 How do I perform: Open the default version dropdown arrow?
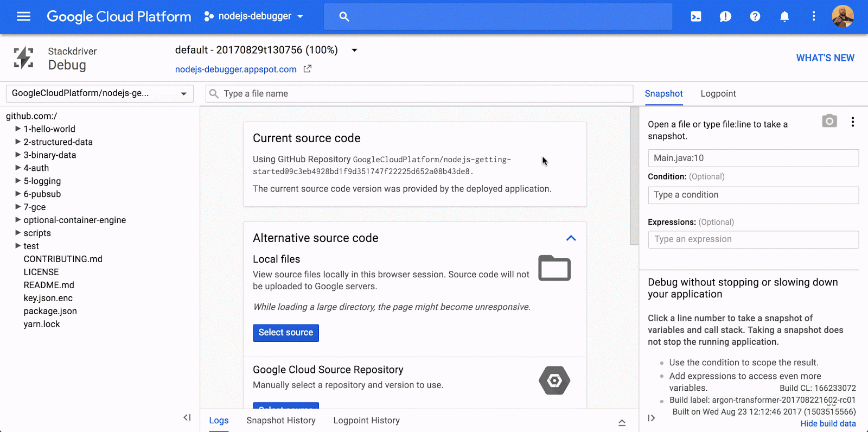click(x=354, y=50)
